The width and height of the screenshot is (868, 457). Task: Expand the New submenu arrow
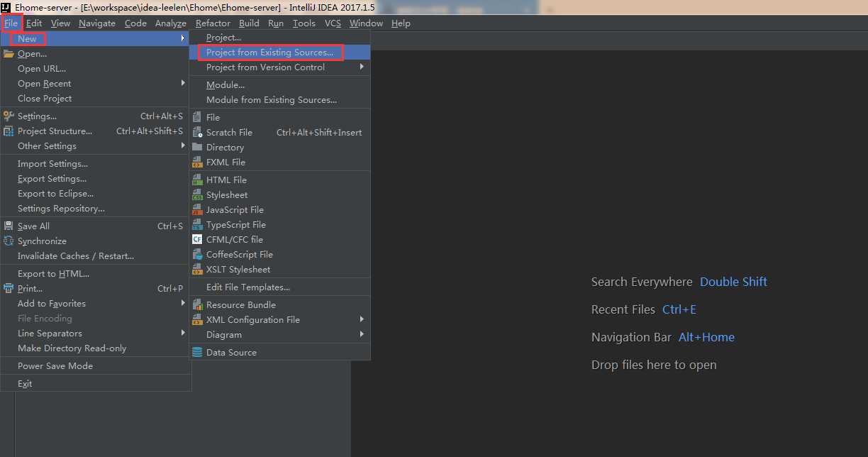point(183,39)
